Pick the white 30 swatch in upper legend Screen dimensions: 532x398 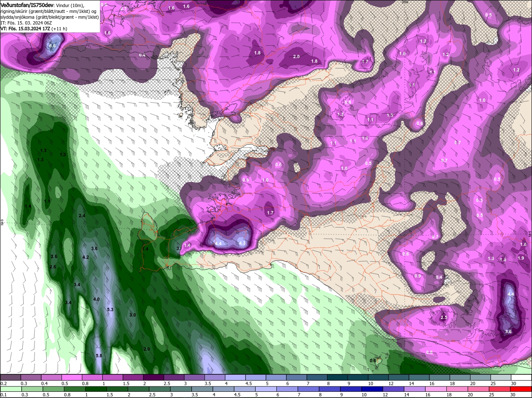click(x=522, y=377)
